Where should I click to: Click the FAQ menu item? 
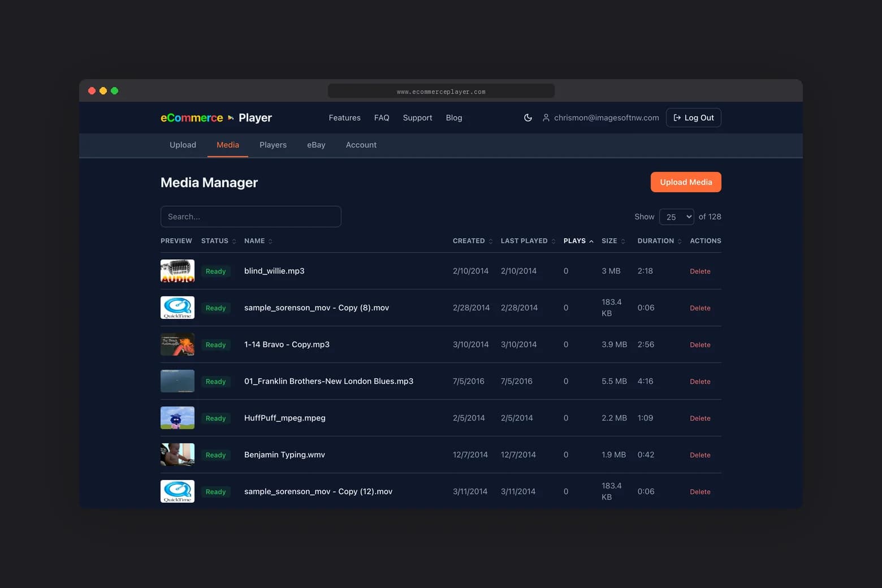[382, 118]
